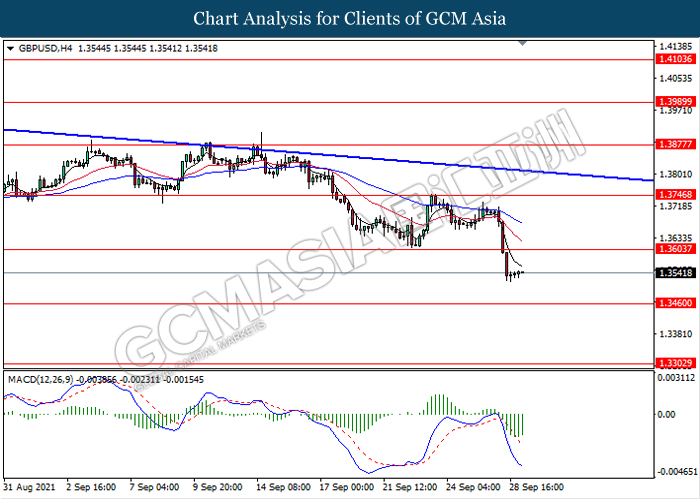700x500 pixels.
Task: Open the GBPUSD symbol dropdown triangle
Action: tap(11, 48)
